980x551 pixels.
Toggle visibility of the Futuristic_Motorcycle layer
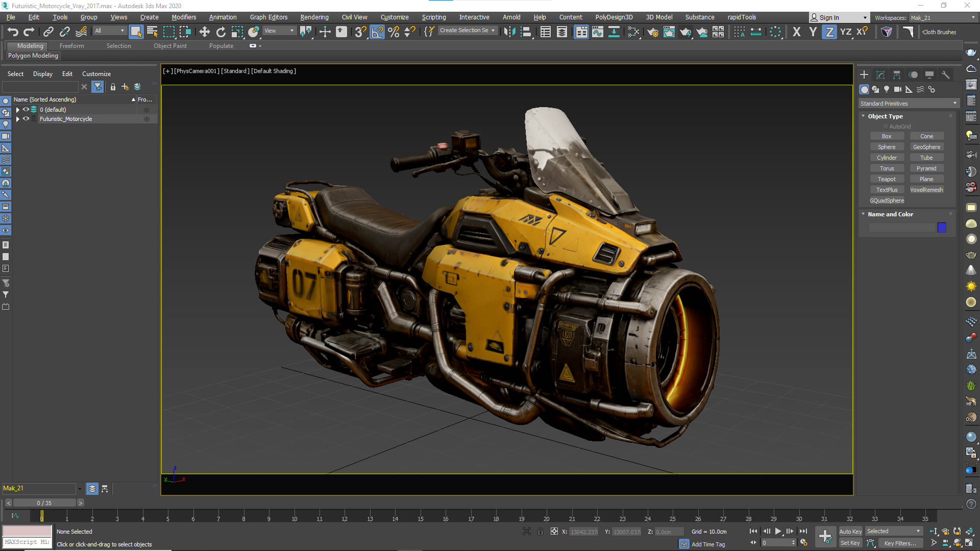[x=26, y=119]
